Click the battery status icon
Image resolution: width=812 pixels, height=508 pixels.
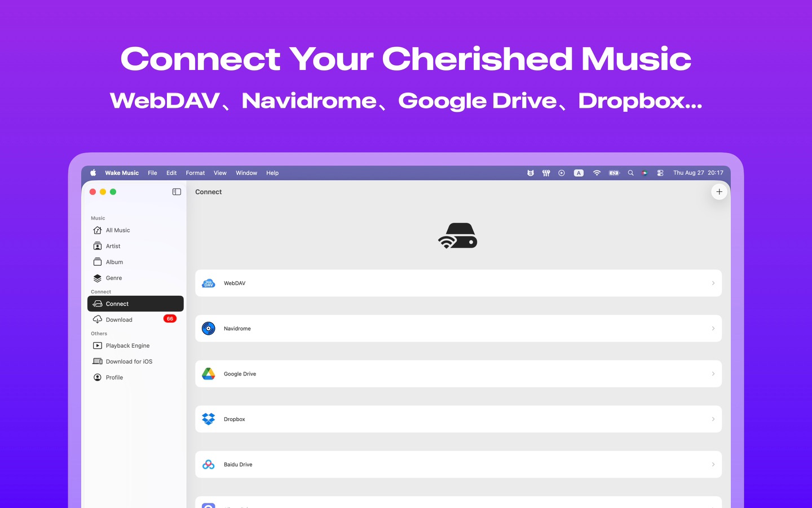[614, 173]
